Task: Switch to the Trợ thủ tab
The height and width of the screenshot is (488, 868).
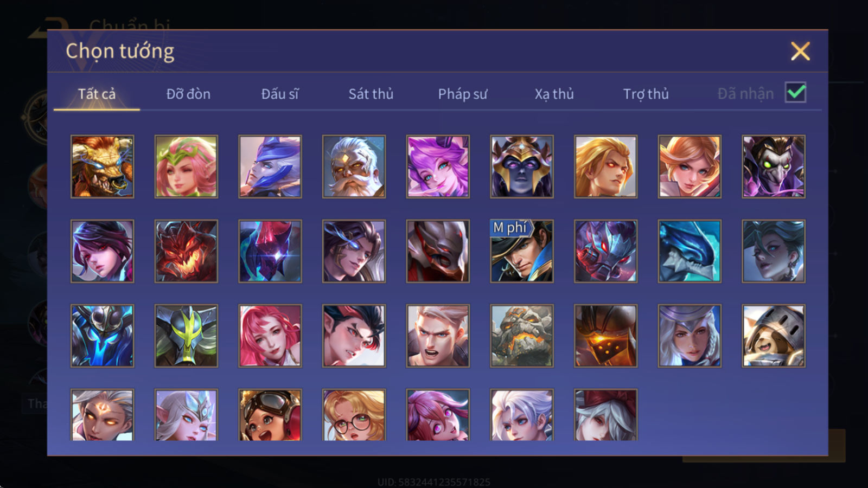Action: 646,94
